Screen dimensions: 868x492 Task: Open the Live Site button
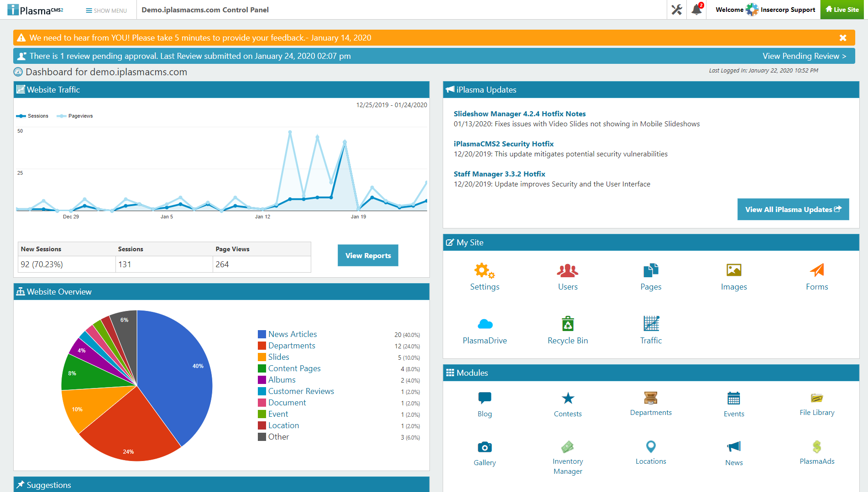tap(842, 10)
